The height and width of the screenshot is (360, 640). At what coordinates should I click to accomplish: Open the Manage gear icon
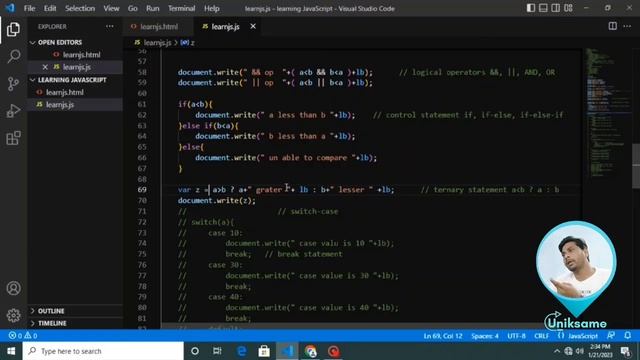pyautogui.click(x=13, y=315)
